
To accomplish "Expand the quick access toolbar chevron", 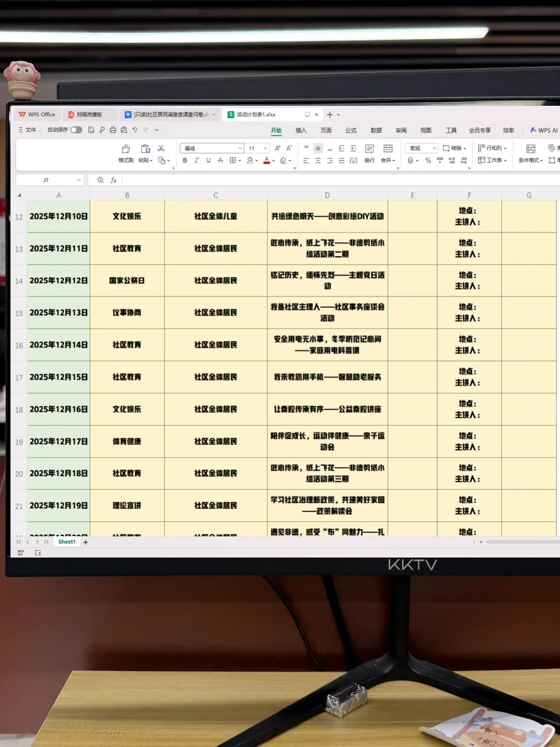I will pos(157,130).
